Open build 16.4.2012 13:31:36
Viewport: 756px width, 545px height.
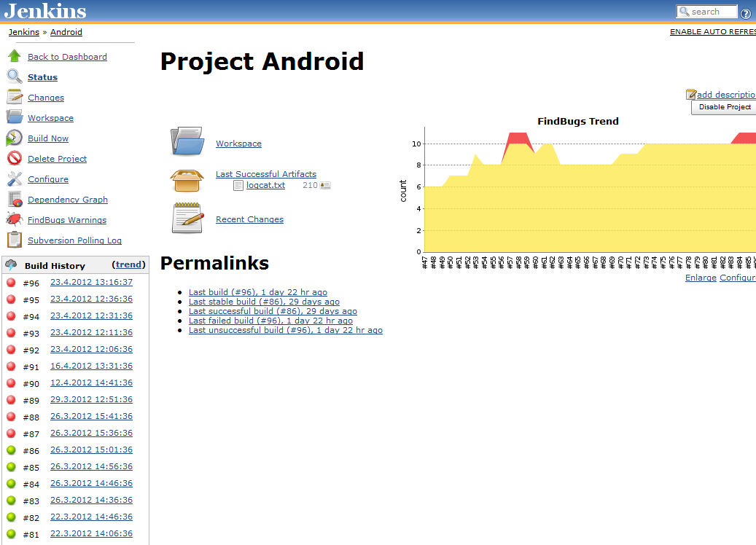click(x=92, y=366)
